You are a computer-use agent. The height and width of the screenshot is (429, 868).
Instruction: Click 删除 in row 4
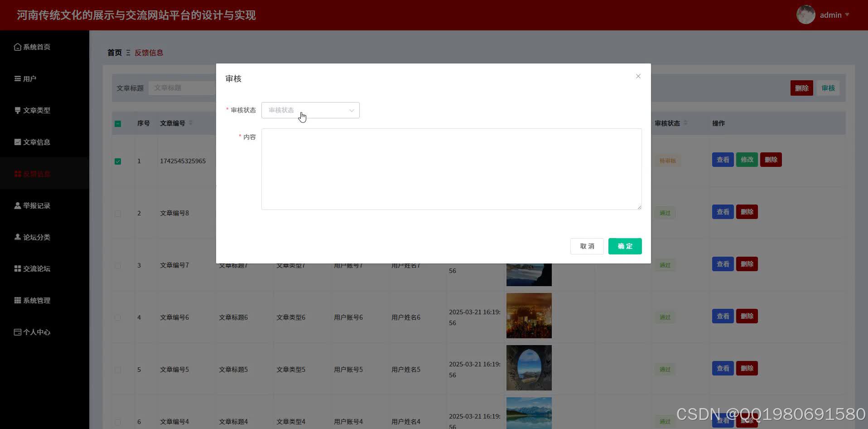(x=747, y=316)
